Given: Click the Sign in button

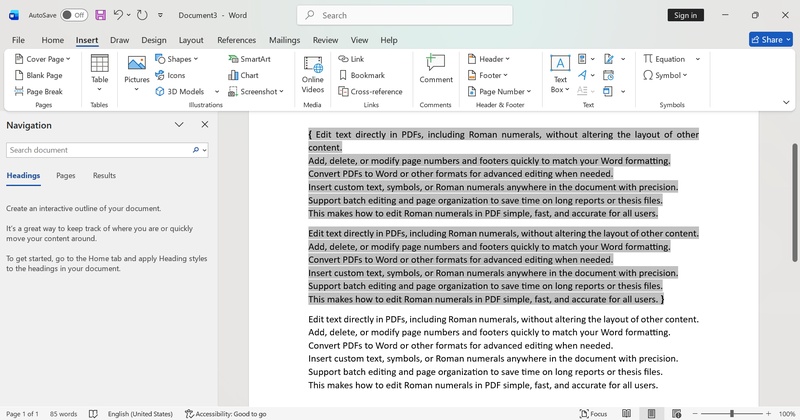Looking at the screenshot, I should [685, 15].
